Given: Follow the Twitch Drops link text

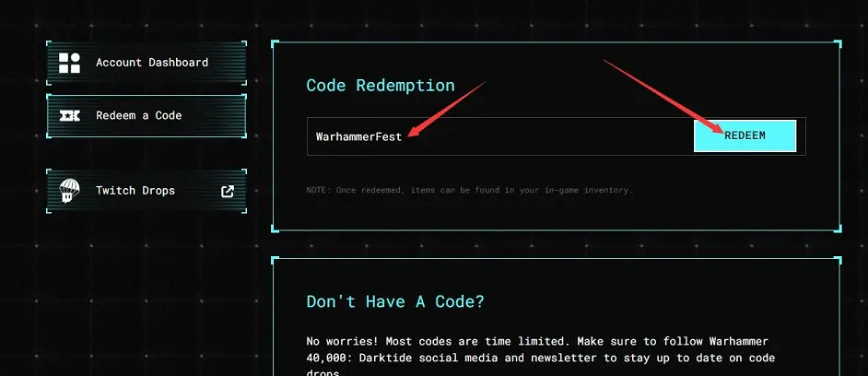Looking at the screenshot, I should pos(135,191).
